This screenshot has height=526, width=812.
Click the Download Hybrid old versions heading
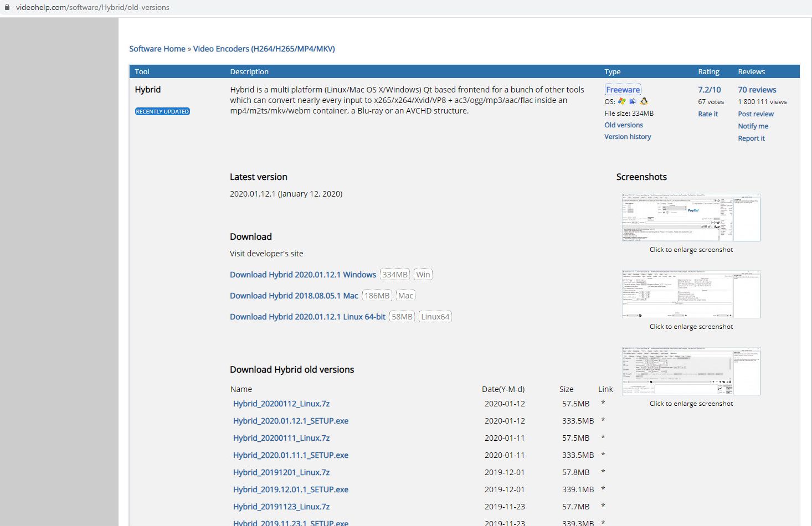[x=292, y=369]
